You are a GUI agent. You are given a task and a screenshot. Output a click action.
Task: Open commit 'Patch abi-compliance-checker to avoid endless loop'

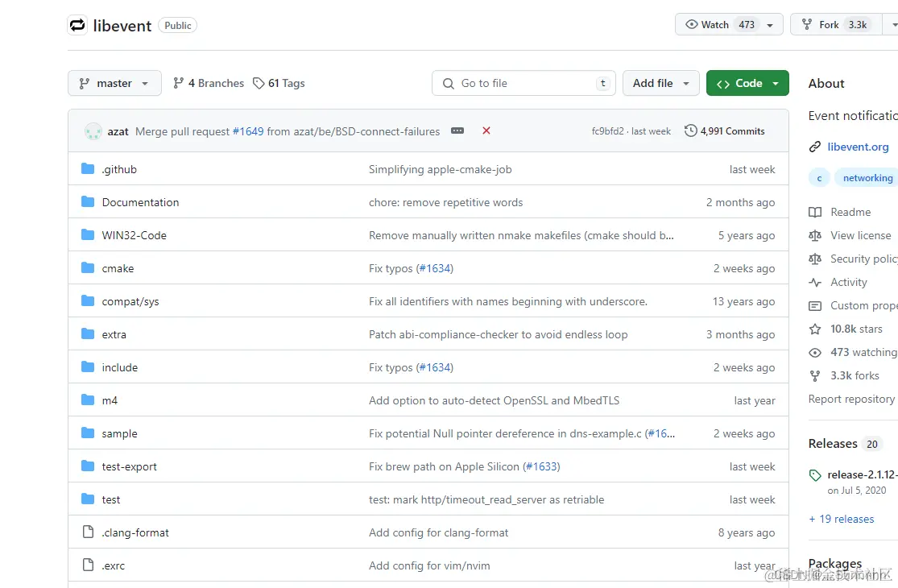click(498, 334)
